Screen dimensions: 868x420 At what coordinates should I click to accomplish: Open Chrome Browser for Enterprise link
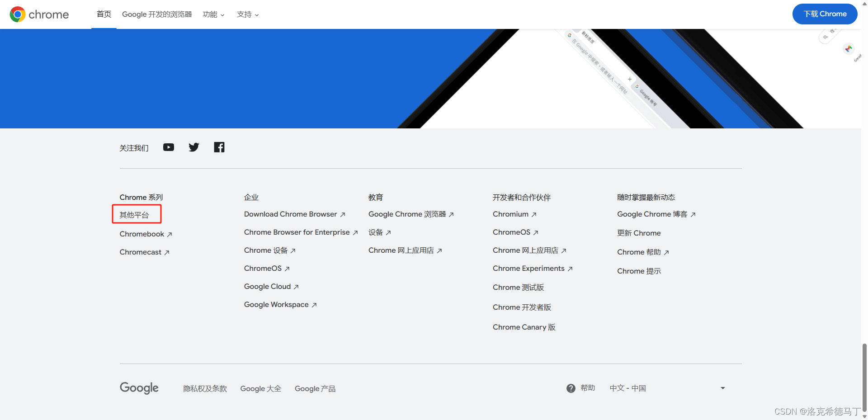(301, 232)
